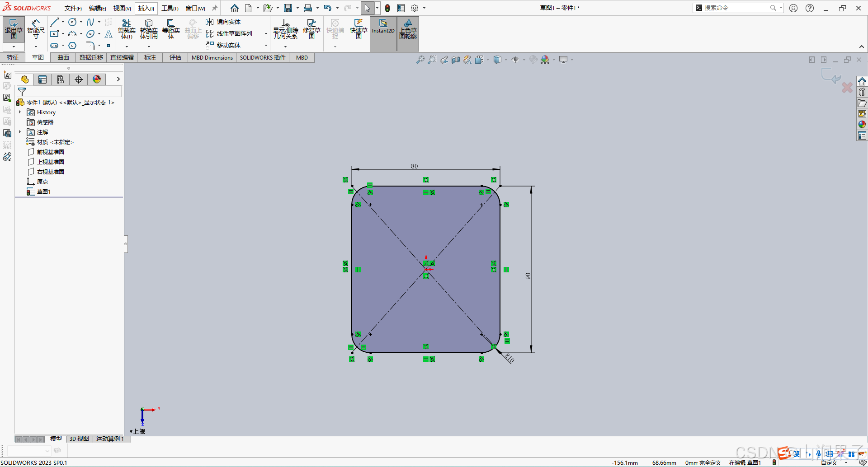
Task: Expand the rectangle tool dropdown arrow
Action: (62, 33)
